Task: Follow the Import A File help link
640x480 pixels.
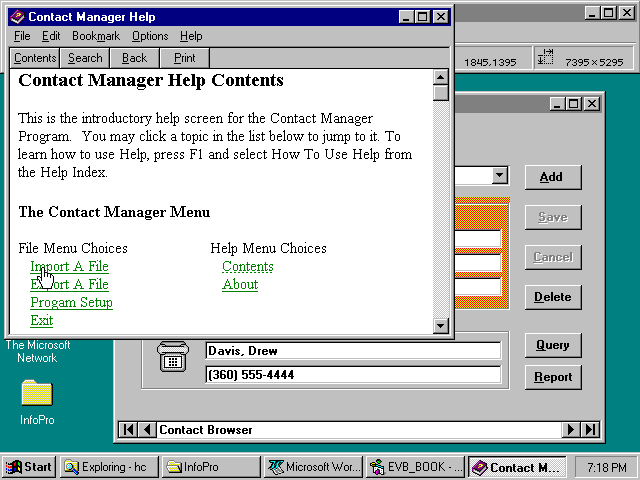Action: 69,266
